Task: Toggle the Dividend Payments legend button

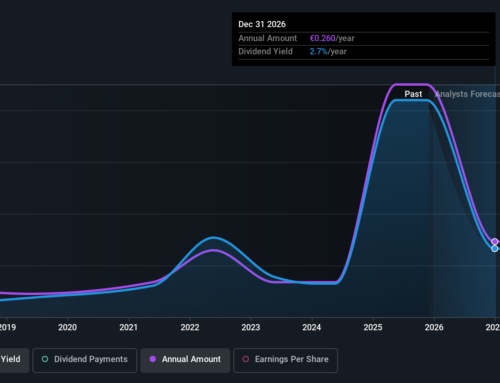Action: (x=85, y=360)
